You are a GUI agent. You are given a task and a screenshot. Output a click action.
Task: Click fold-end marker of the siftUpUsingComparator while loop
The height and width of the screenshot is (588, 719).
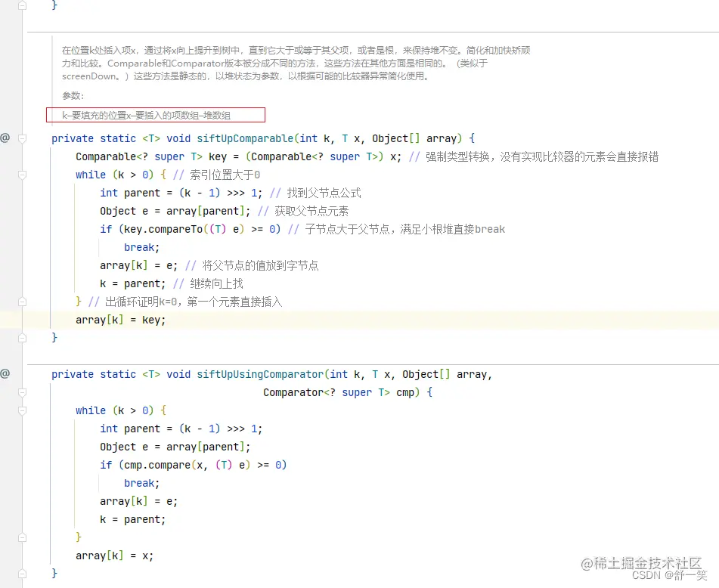pyautogui.click(x=22, y=537)
